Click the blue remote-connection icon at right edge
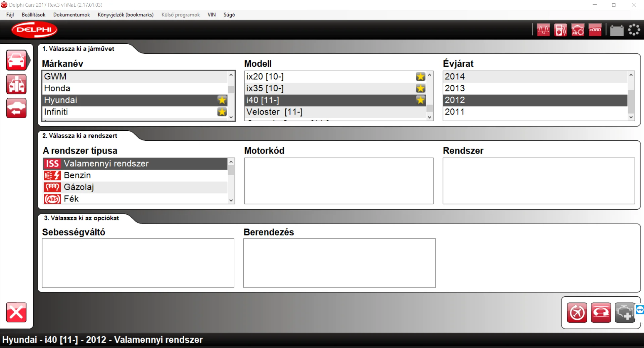This screenshot has width=644, height=348. click(640, 309)
